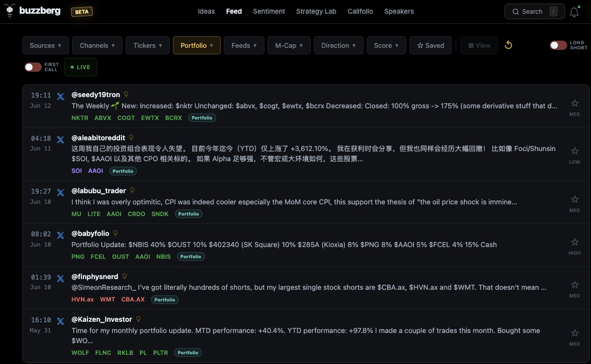Open the @babyfolio profile link
591x364 pixels.
(90, 233)
